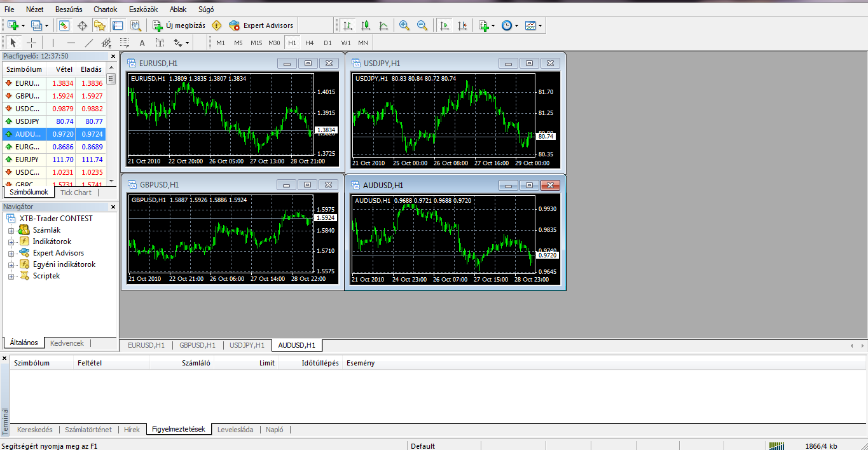Close the Market Watch panel
The height and width of the screenshot is (450, 868).
tap(113, 56)
